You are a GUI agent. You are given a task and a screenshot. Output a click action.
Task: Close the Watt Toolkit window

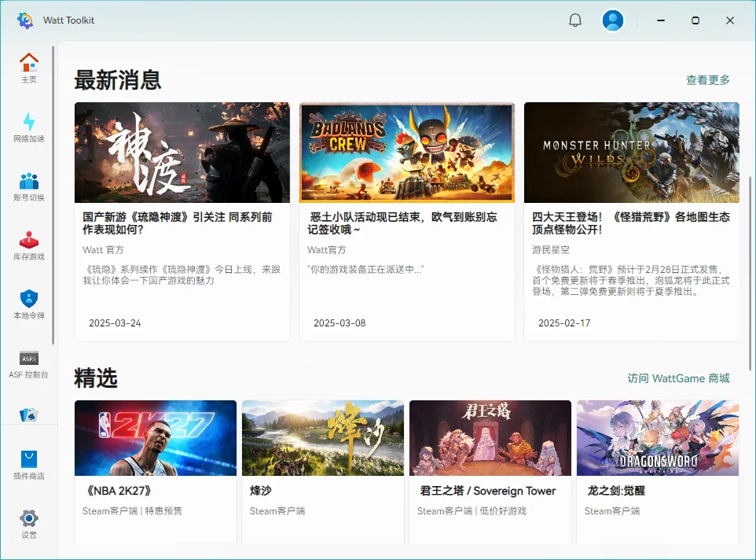730,20
